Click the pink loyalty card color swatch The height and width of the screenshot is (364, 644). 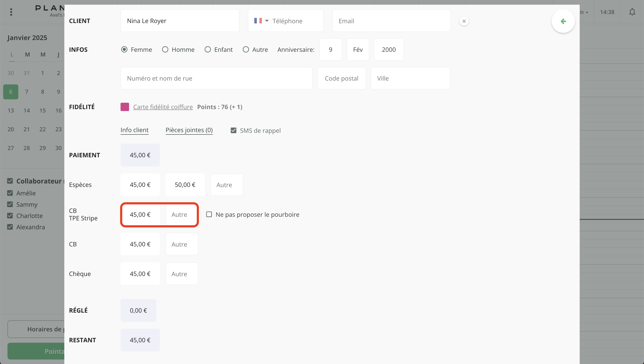pos(125,107)
